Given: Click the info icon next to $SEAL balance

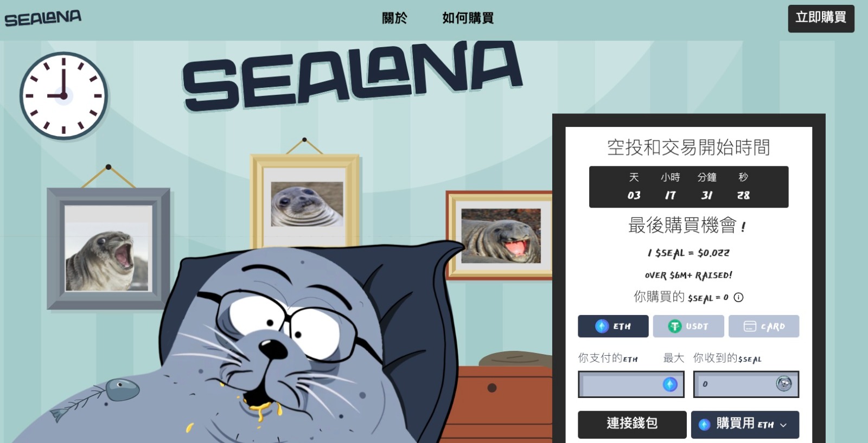Looking at the screenshot, I should coord(738,297).
